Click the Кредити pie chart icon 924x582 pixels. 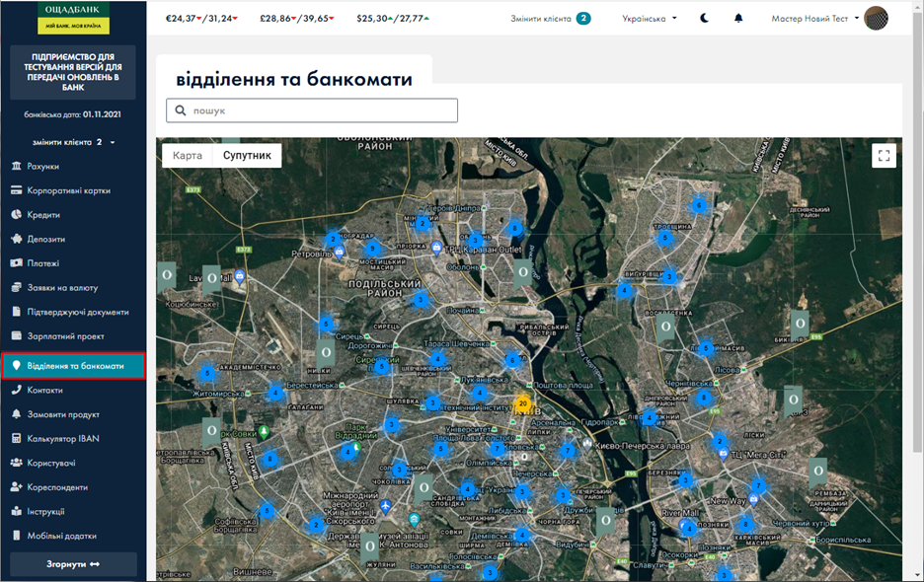pyautogui.click(x=17, y=215)
